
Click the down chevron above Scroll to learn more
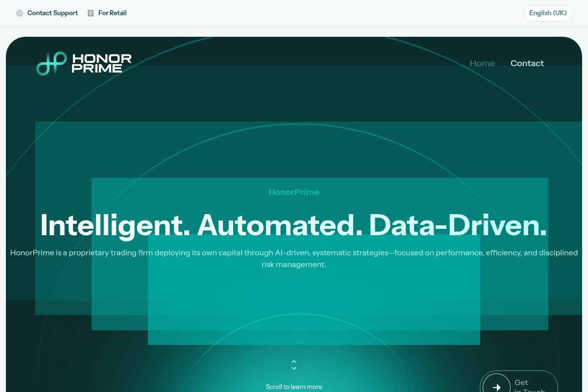click(x=294, y=368)
